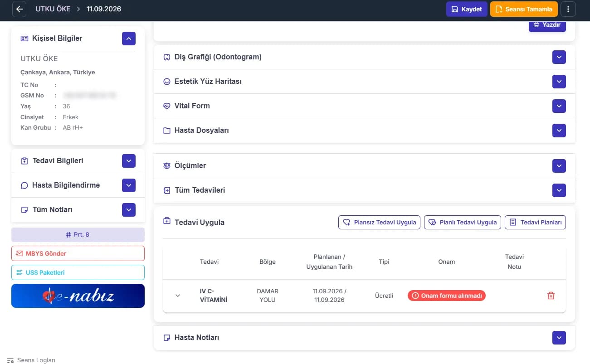Click the MBYS Gönder button

(x=78, y=253)
